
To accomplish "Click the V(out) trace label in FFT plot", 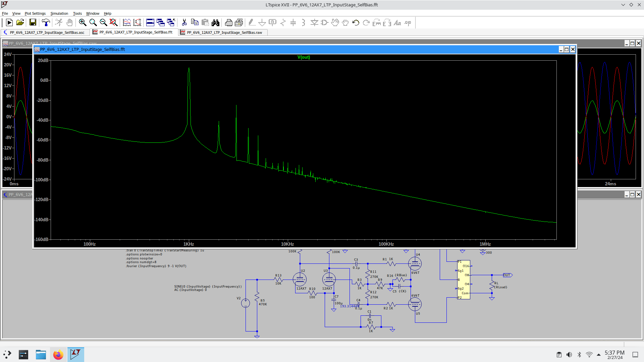I will point(304,57).
